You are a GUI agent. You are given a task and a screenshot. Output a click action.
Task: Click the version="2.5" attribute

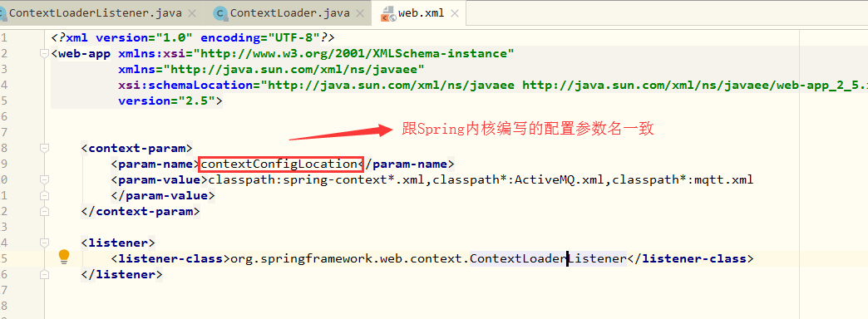166,101
